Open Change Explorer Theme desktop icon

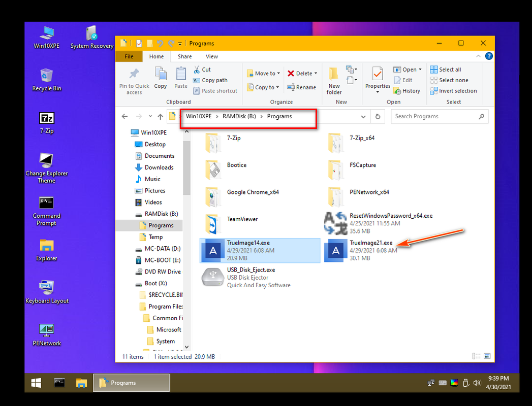[46, 168]
